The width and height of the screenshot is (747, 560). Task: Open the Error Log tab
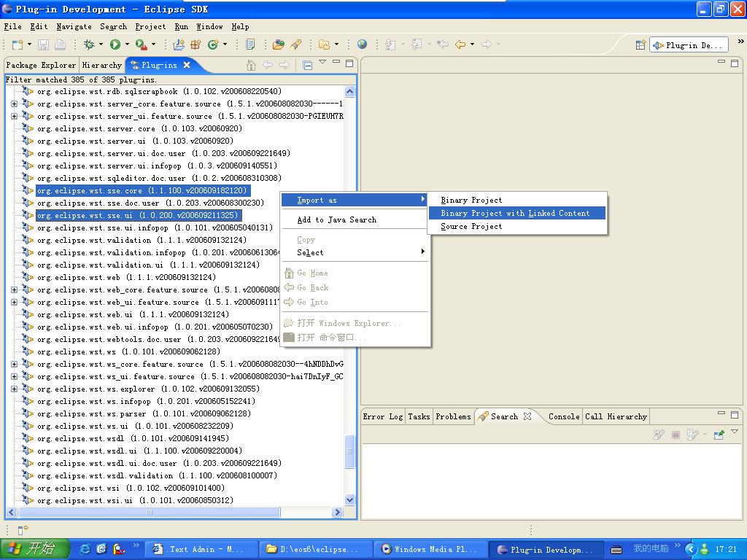[383, 416]
